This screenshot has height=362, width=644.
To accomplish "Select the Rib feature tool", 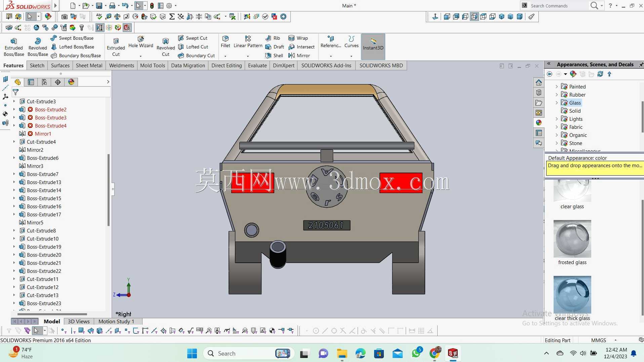I will coord(273,38).
